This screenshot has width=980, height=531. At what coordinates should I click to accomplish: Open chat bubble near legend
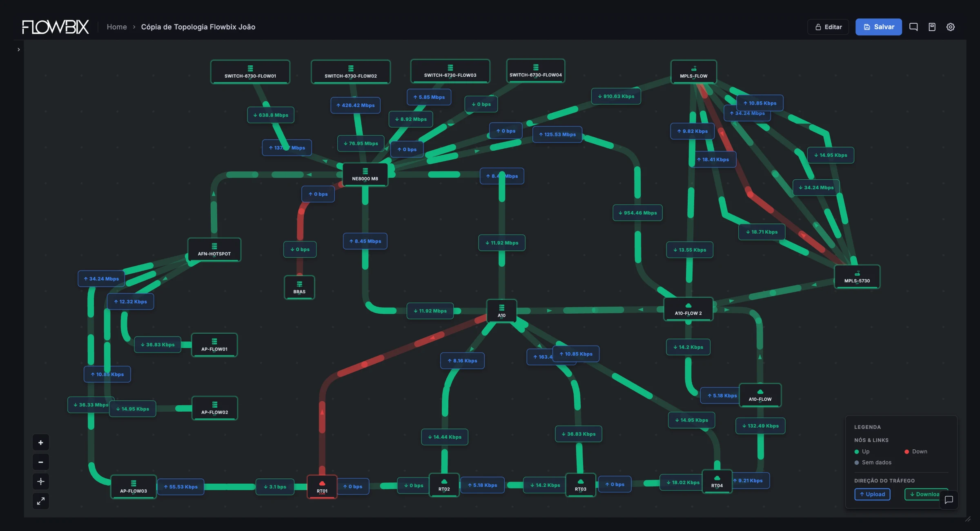pos(949,500)
